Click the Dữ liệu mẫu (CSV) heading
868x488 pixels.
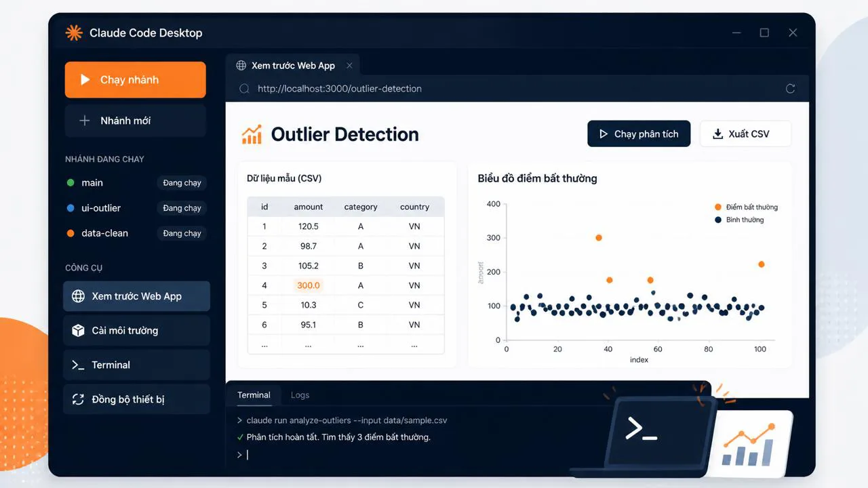[x=284, y=178]
